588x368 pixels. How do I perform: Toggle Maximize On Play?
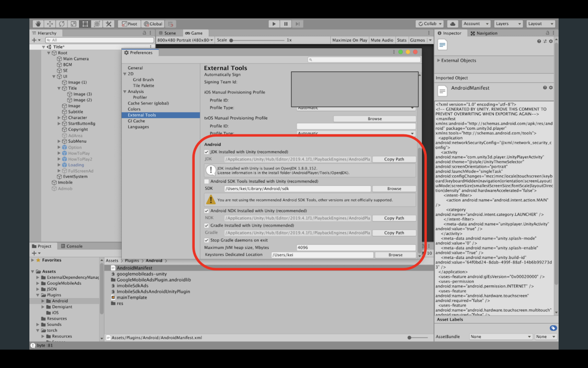click(x=350, y=40)
